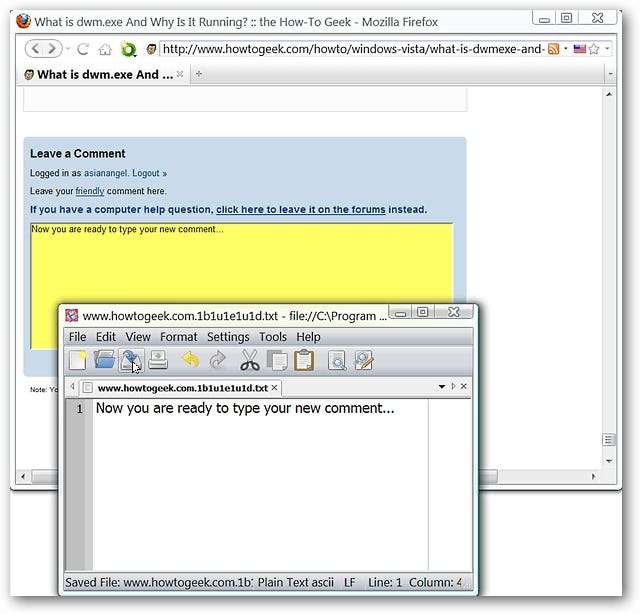Click the Cut scissors icon

pyautogui.click(x=249, y=360)
